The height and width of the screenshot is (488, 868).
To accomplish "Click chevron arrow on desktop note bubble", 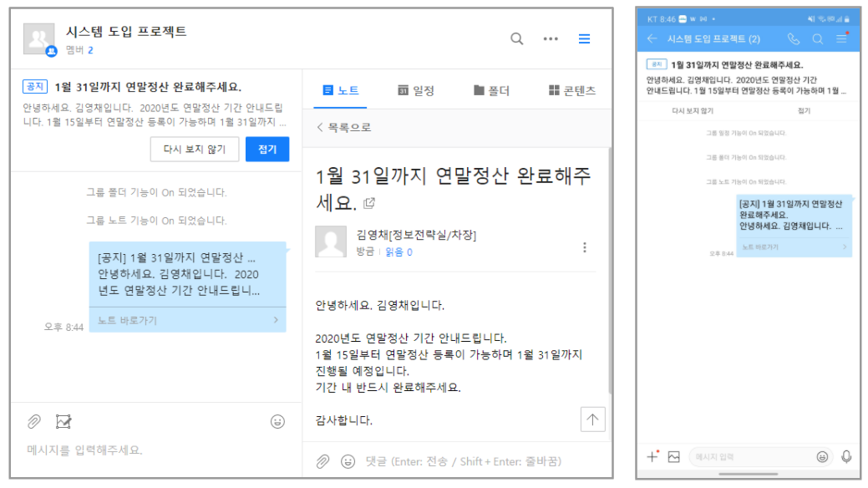I will 276,320.
